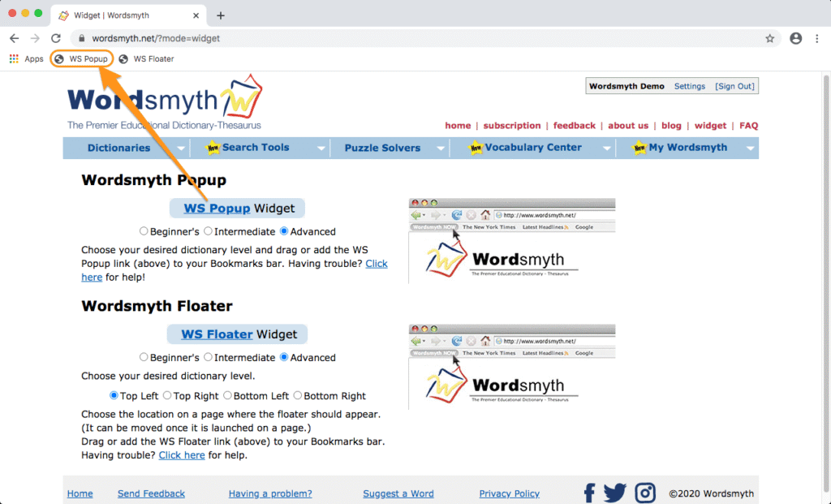The height and width of the screenshot is (504, 831).
Task: Open the subscription menu link
Action: [511, 126]
